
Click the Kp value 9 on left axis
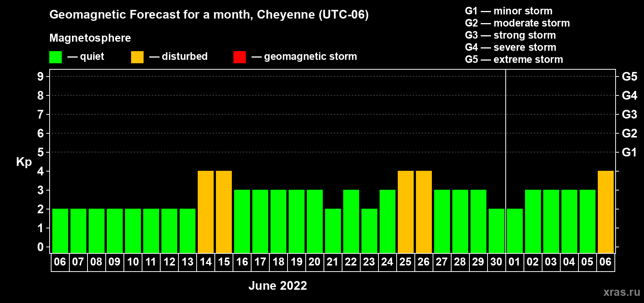click(x=41, y=77)
